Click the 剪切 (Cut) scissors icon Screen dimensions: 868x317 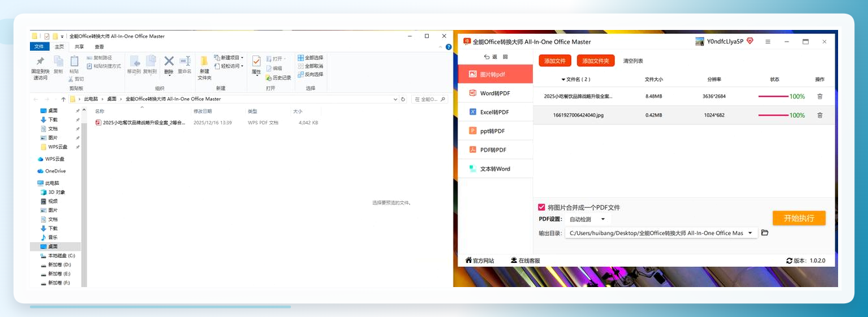(x=70, y=79)
